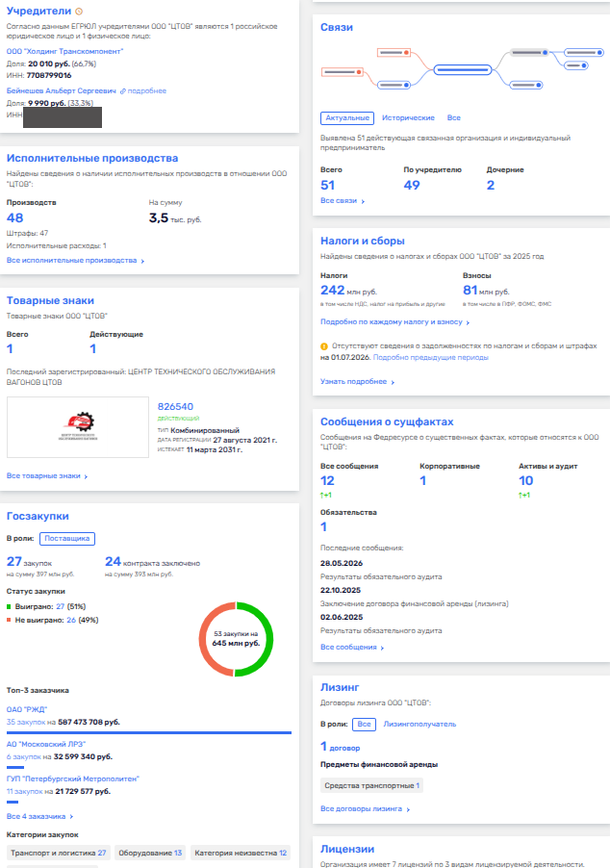Click total connections count 51

point(328,186)
